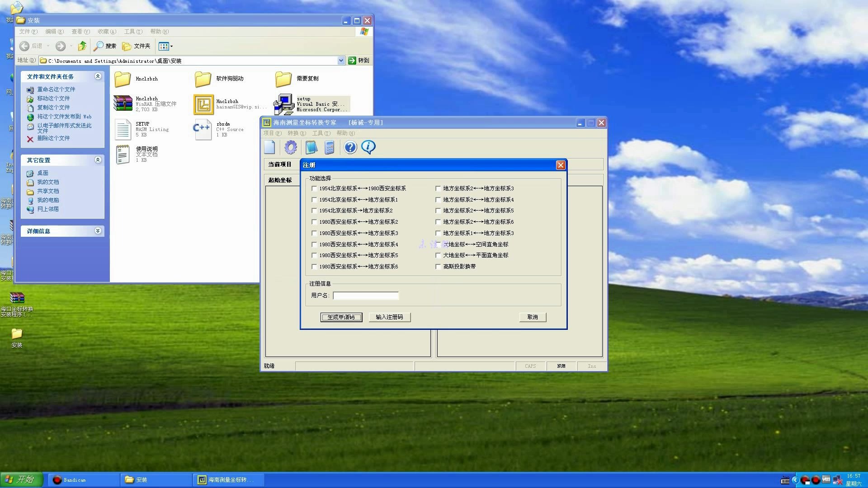The height and width of the screenshot is (488, 868).
Task: Click the new document toolbar icon
Action: click(x=270, y=147)
